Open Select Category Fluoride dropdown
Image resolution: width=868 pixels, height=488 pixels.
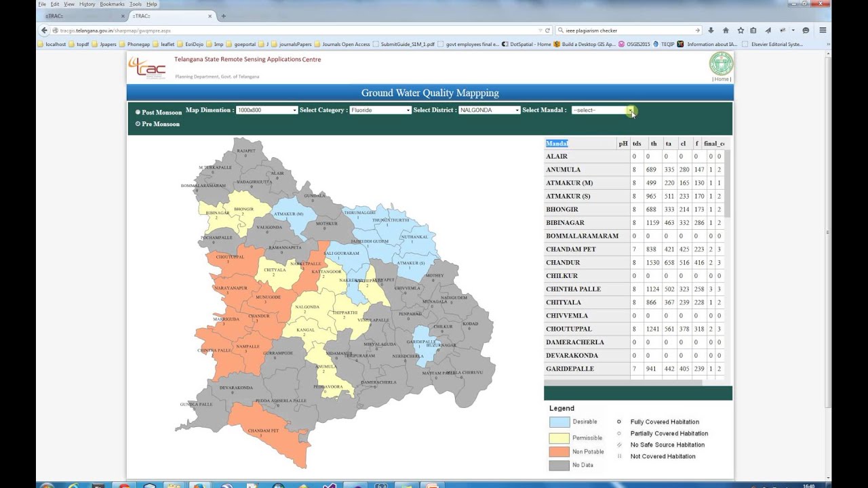(380, 110)
